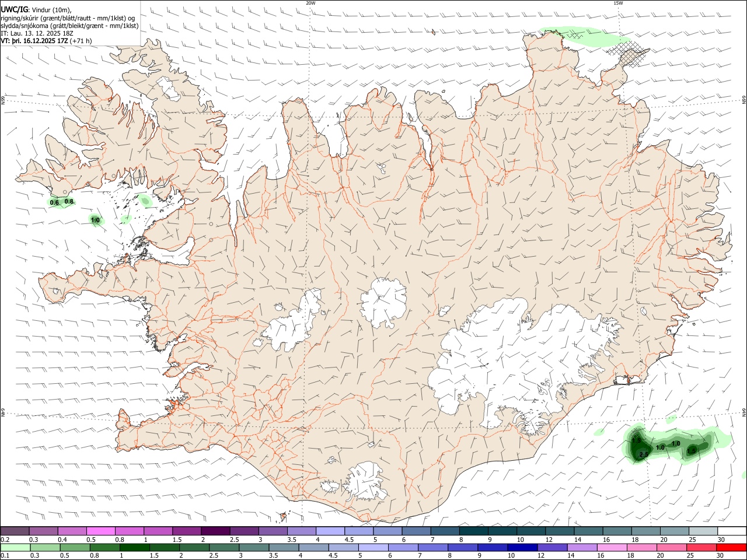The image size is (747, 560).
Task: Click the 20W longitude label at the top edge
Action: pyautogui.click(x=310, y=3)
